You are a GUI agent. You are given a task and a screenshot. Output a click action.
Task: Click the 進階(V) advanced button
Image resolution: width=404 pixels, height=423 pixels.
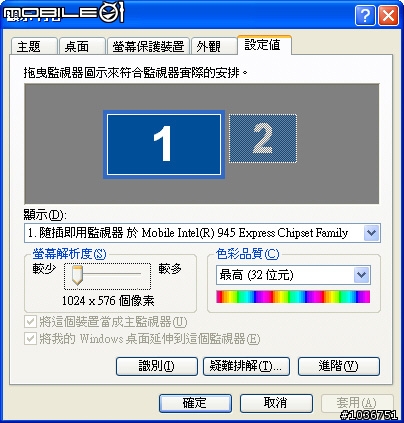coord(339,366)
